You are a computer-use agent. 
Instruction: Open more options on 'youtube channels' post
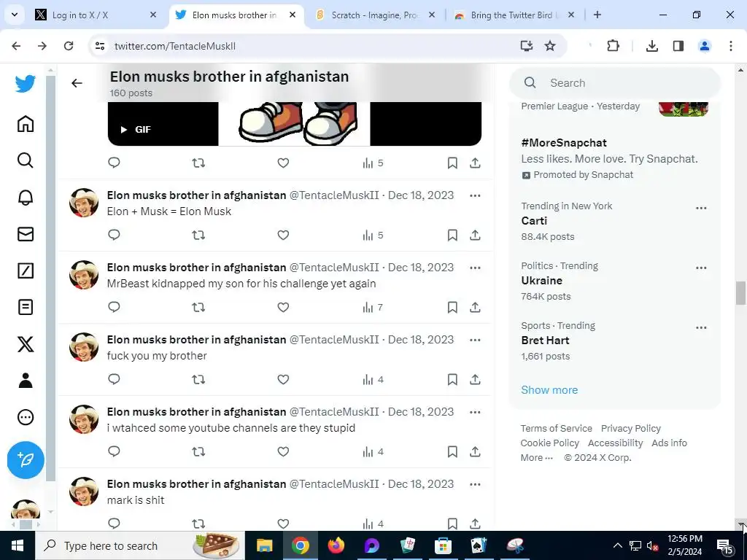coord(475,412)
